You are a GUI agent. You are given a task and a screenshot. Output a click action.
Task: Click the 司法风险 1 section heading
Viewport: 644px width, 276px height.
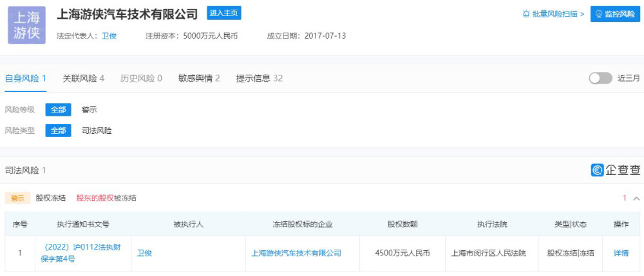[26, 170]
